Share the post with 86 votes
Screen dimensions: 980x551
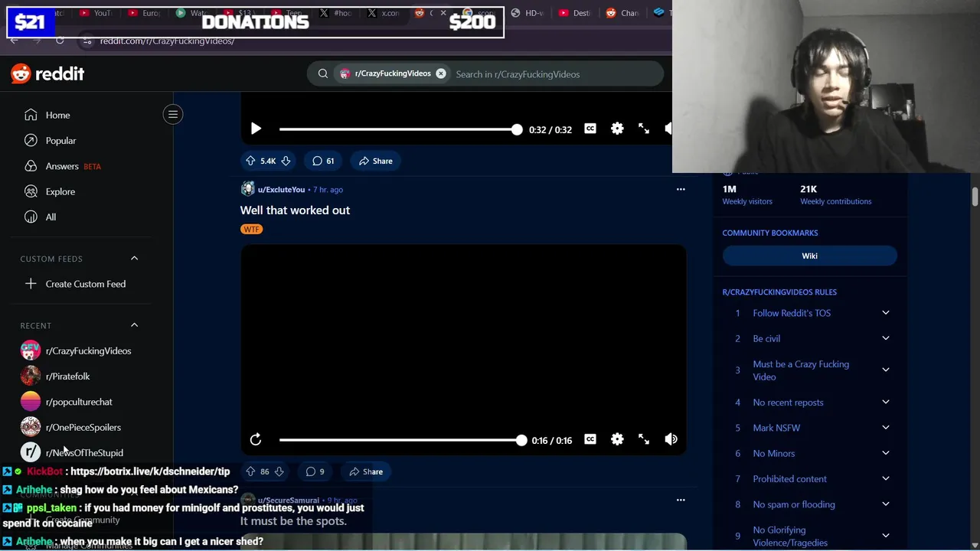[365, 471]
